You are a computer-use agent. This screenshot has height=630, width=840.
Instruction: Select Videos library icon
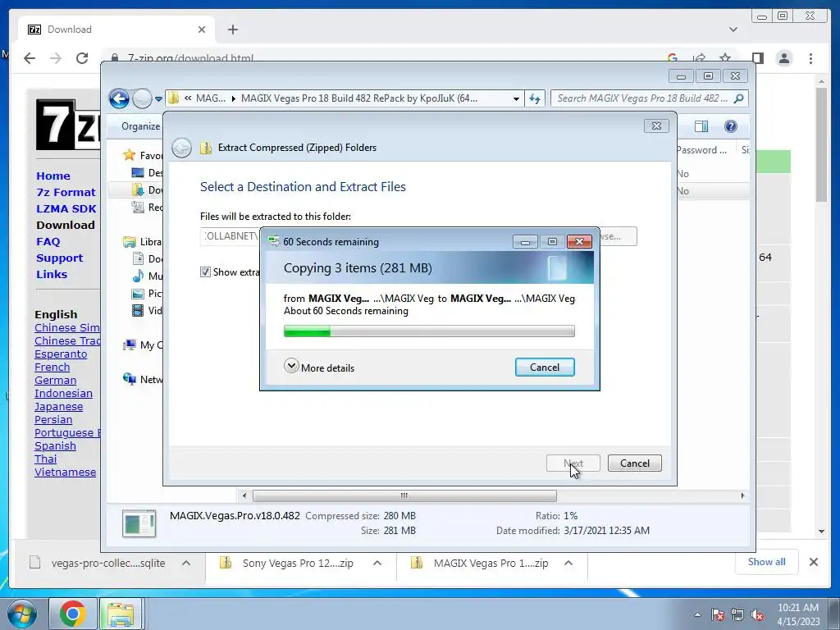(x=138, y=310)
